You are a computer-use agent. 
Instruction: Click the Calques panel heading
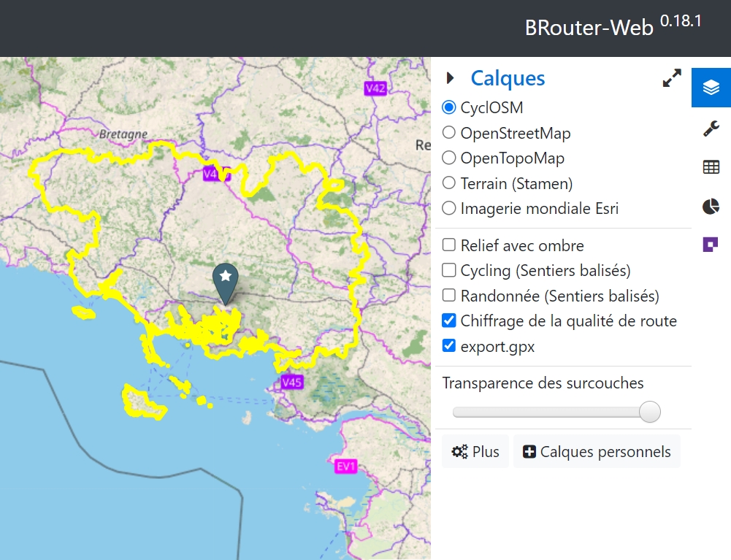(x=508, y=78)
